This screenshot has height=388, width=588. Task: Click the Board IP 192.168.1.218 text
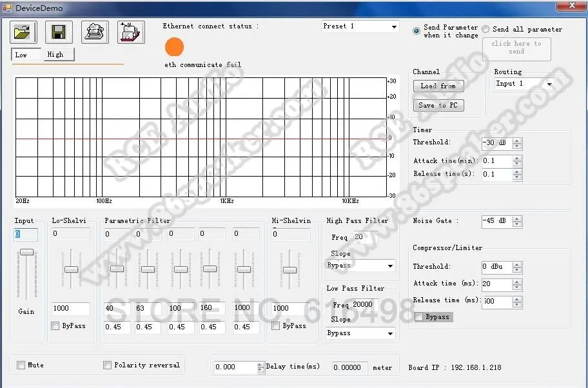click(x=455, y=367)
